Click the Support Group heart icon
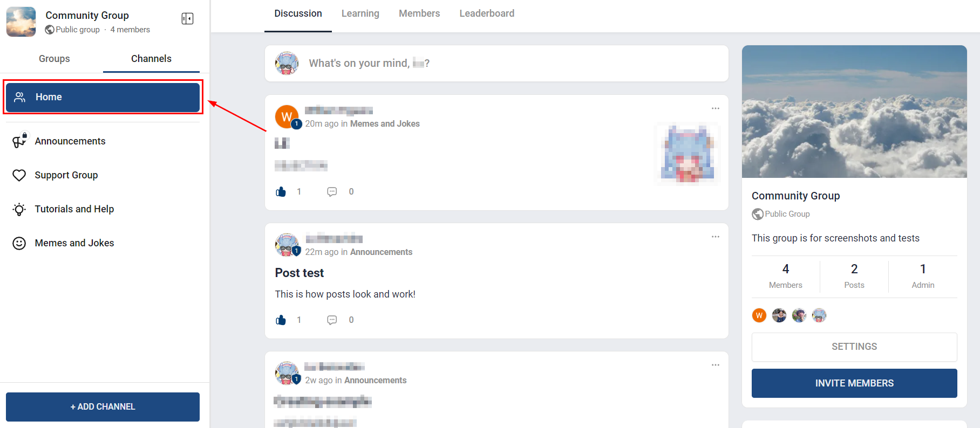Image resolution: width=980 pixels, height=428 pixels. [x=19, y=175]
